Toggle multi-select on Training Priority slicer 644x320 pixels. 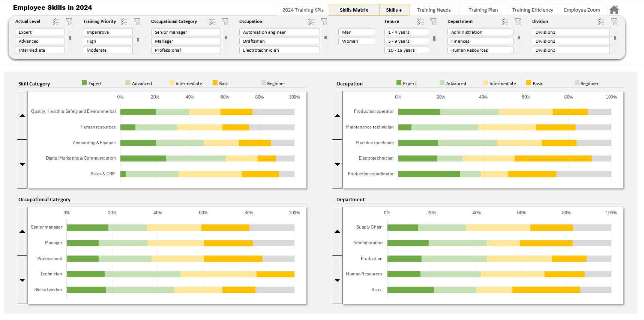124,22
